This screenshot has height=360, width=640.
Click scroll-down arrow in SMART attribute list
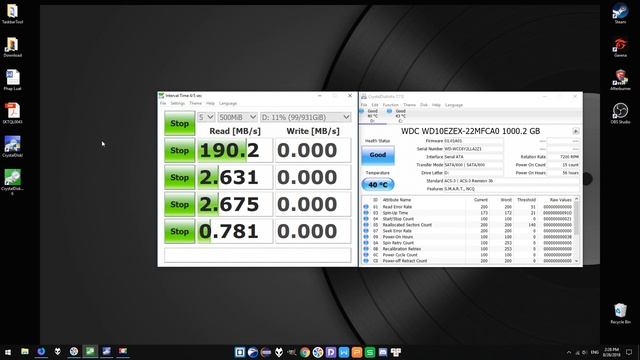tap(576, 261)
